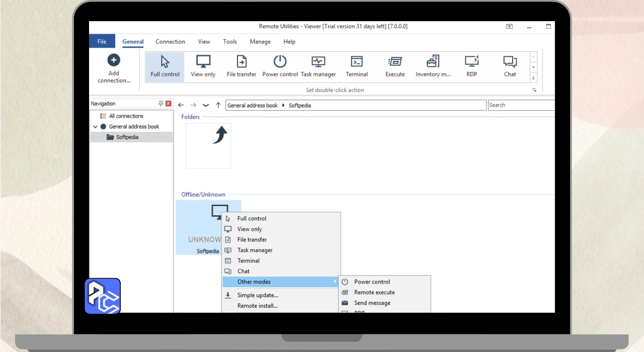This screenshot has width=644, height=352.
Task: Pin the Navigation panel
Action: [x=160, y=104]
